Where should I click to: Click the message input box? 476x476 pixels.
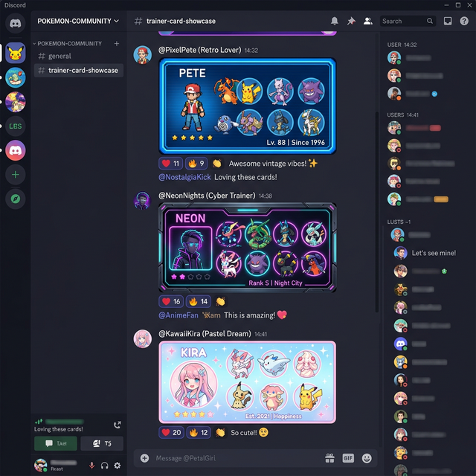pos(237,458)
